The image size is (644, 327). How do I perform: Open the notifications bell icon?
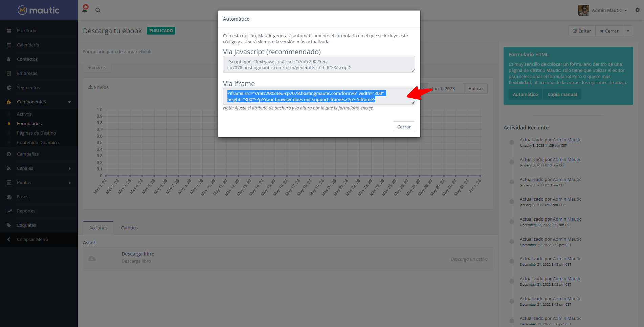coord(85,9)
